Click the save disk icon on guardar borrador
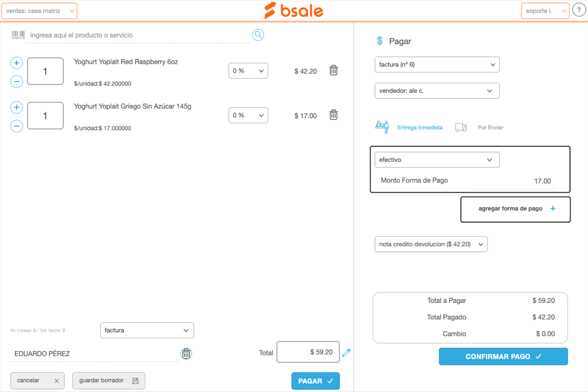 tap(136, 381)
